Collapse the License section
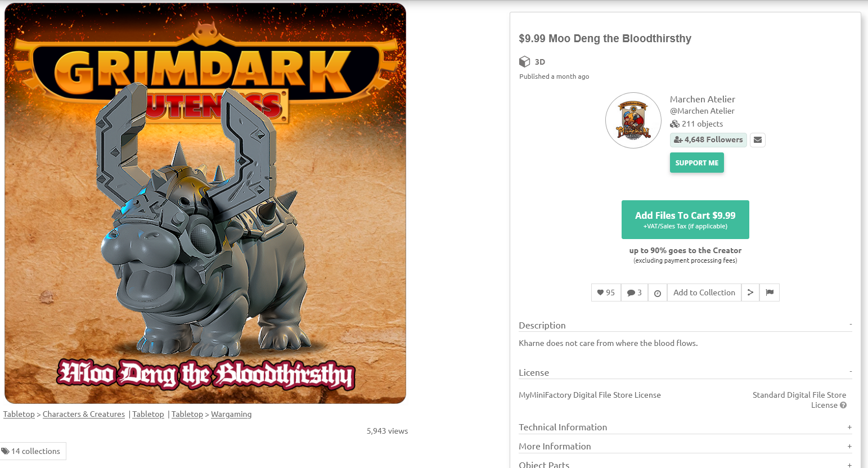The image size is (868, 468). 851,372
